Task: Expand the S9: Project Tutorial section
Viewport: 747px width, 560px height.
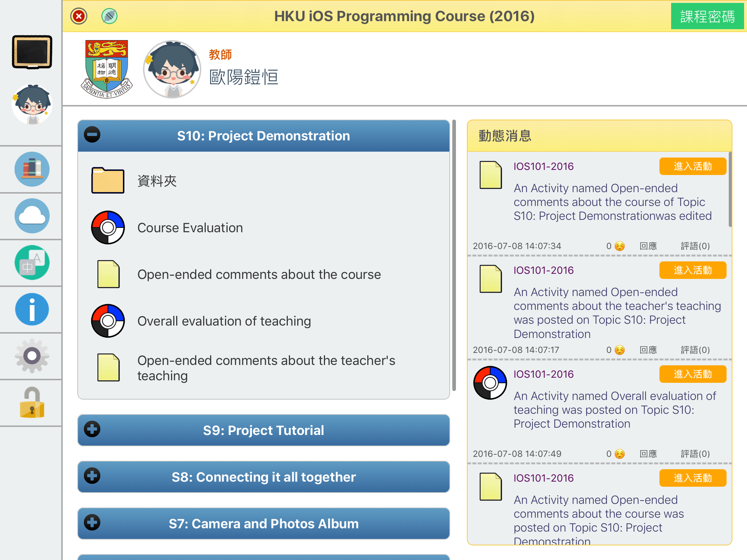Action: (x=92, y=429)
